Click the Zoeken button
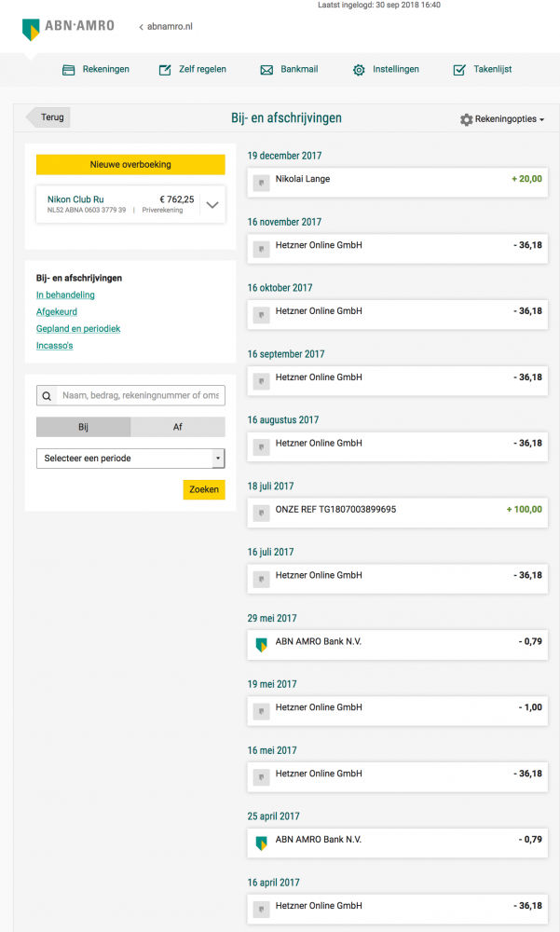This screenshot has height=932, width=560. (x=204, y=489)
